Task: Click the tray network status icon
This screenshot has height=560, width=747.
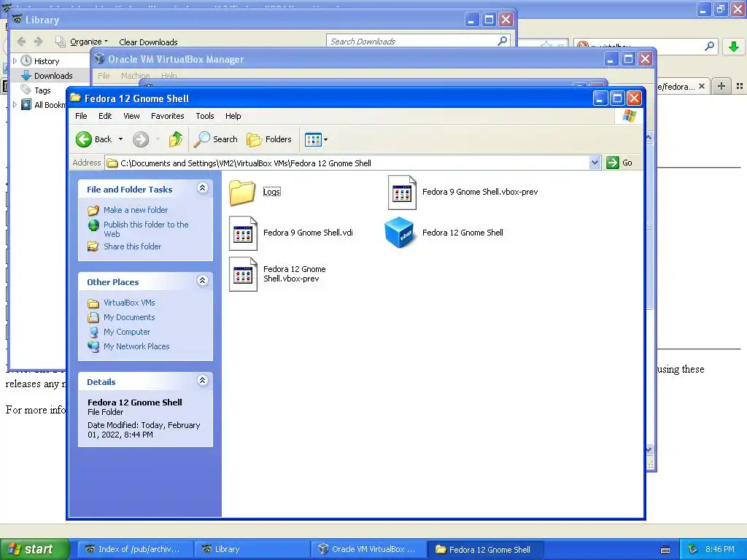Action: [692, 549]
